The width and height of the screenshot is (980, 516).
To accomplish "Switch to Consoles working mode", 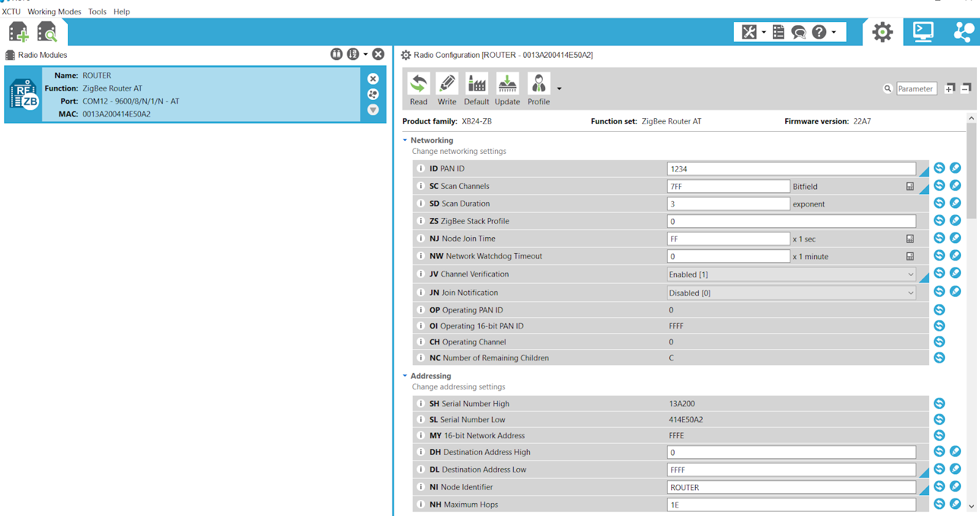I will pos(923,32).
